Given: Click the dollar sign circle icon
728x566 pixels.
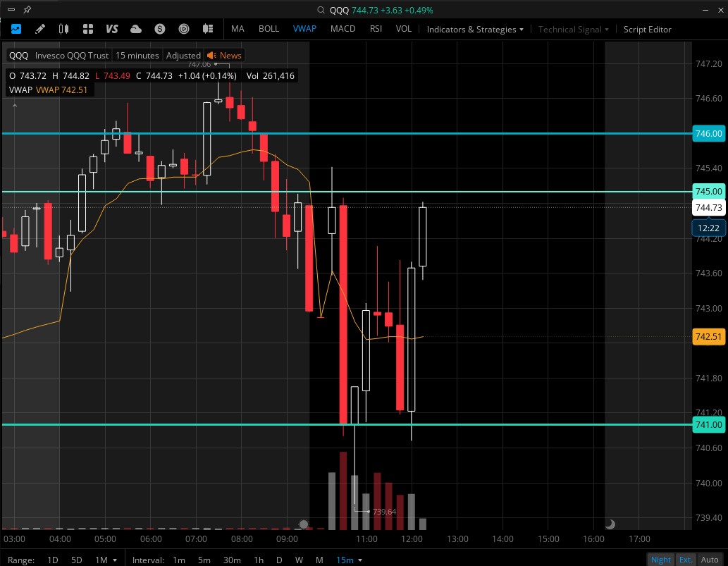Looking at the screenshot, I should (160, 29).
